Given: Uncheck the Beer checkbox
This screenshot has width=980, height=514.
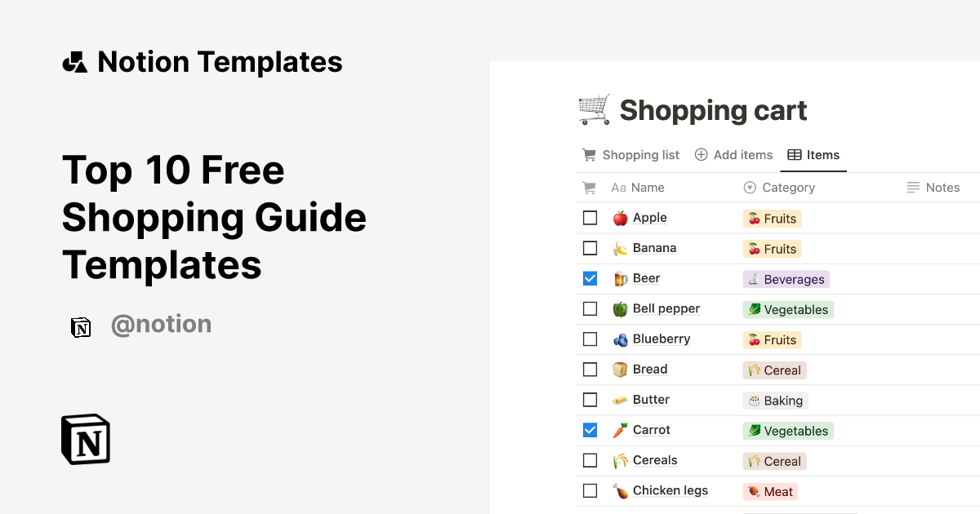Looking at the screenshot, I should click(x=590, y=277).
